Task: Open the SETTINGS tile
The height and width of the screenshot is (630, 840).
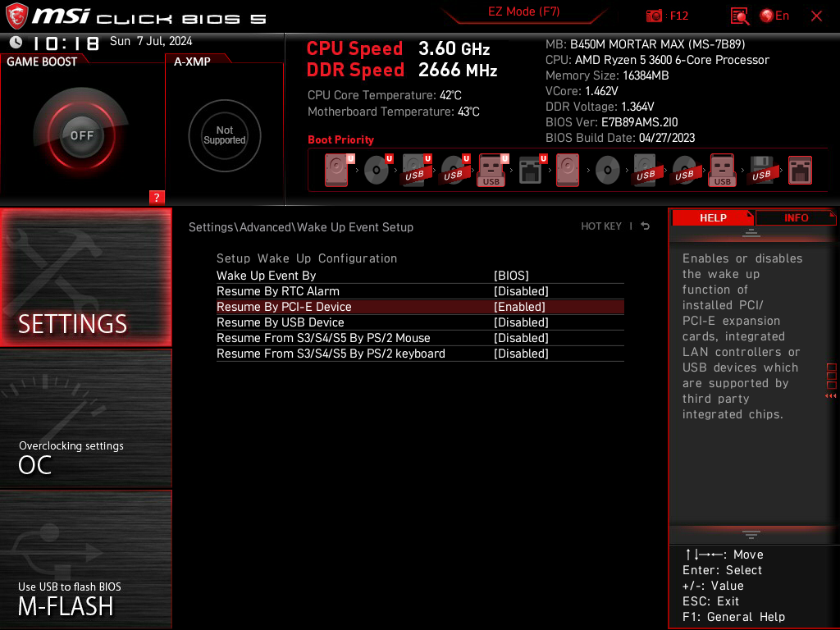Action: click(x=85, y=277)
